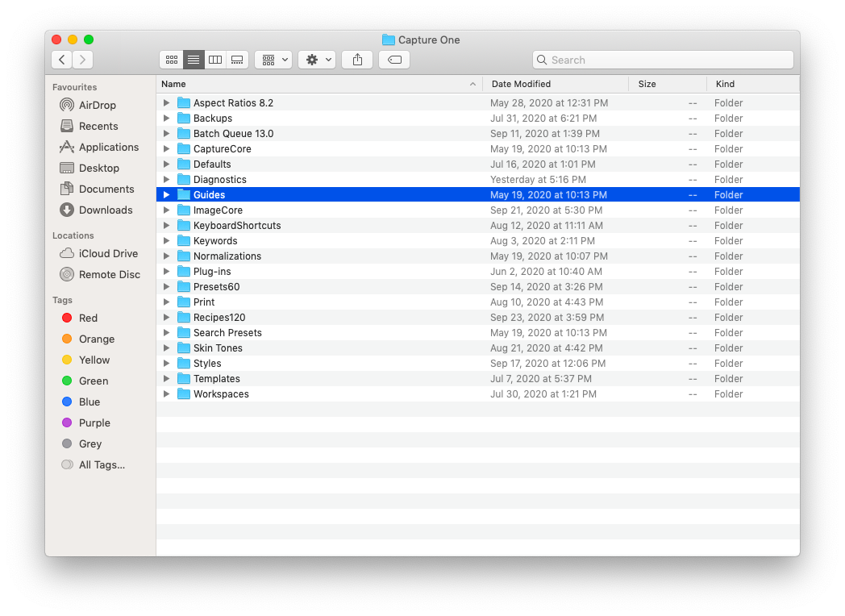The image size is (845, 616).
Task: Select the Red tag
Action: (80, 318)
